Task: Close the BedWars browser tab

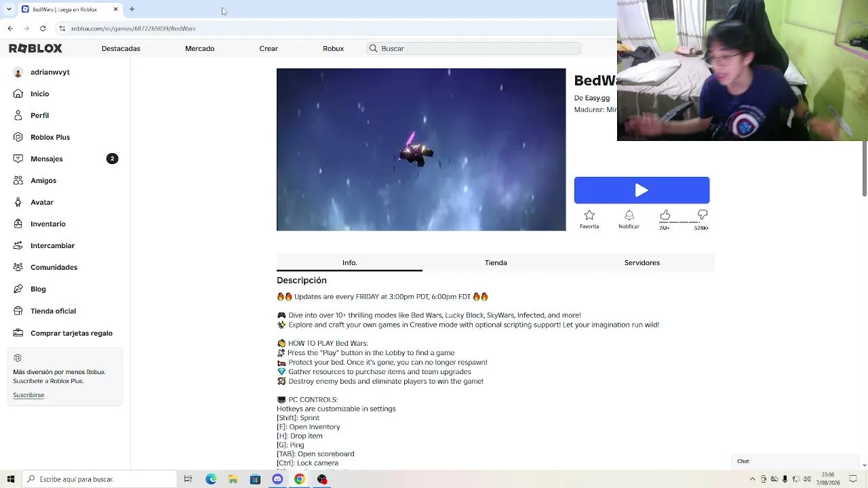Action: coord(115,9)
